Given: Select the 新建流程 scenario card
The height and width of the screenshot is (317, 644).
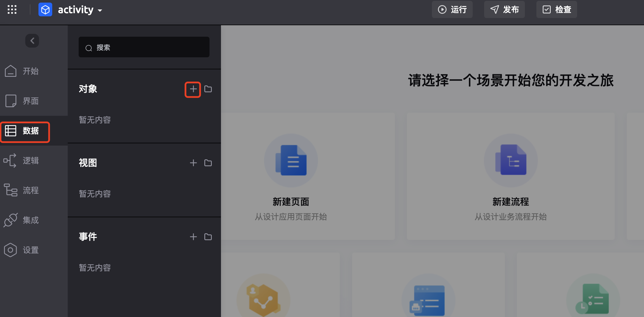Looking at the screenshot, I should tap(511, 176).
